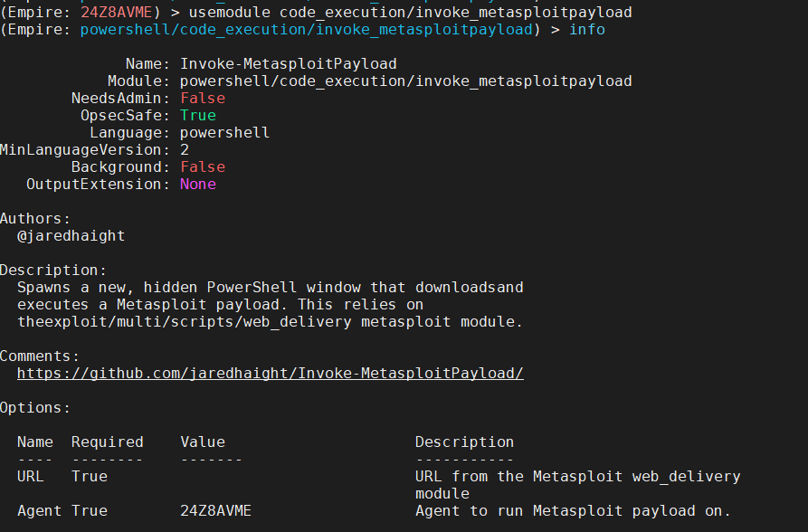Select the Background False value
Image resolution: width=808 pixels, height=532 pixels.
tap(202, 166)
